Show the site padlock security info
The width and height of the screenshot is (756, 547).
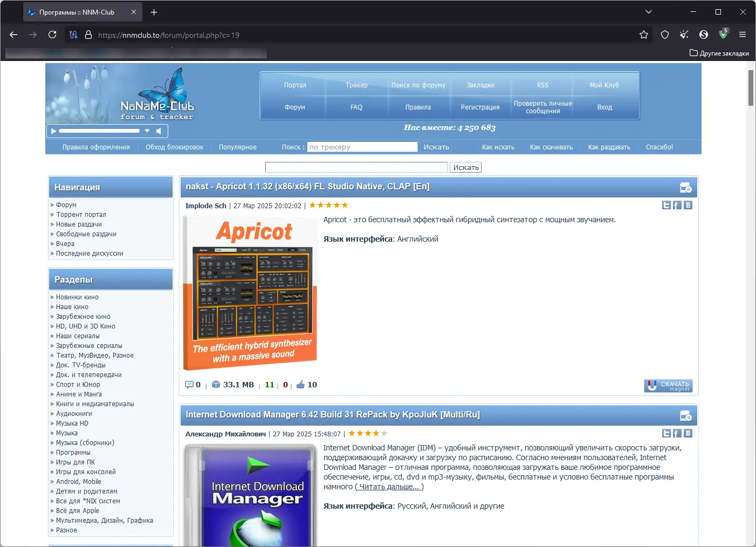88,35
